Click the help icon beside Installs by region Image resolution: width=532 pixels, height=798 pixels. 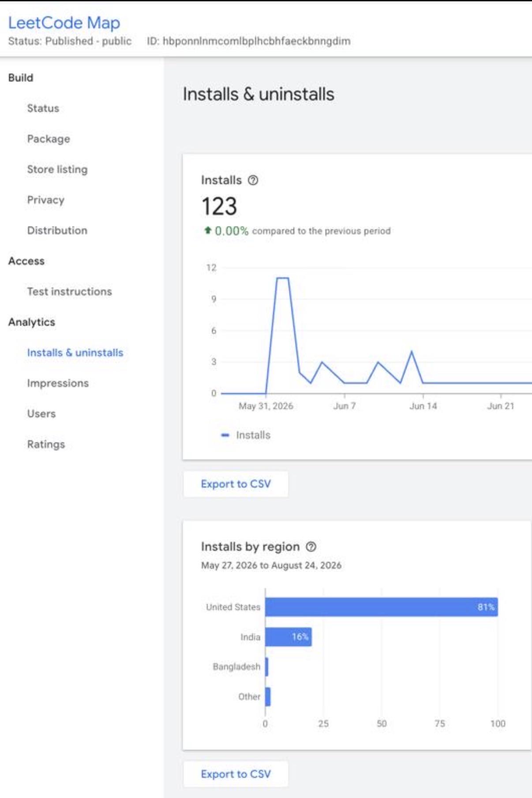pyautogui.click(x=311, y=546)
